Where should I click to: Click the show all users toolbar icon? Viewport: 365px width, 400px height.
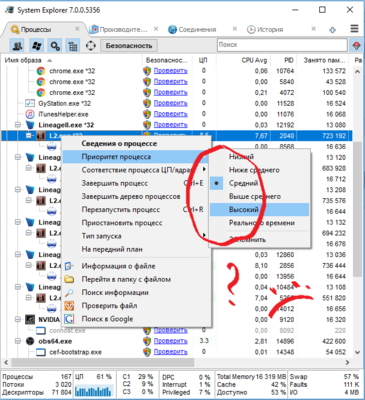tap(17, 45)
